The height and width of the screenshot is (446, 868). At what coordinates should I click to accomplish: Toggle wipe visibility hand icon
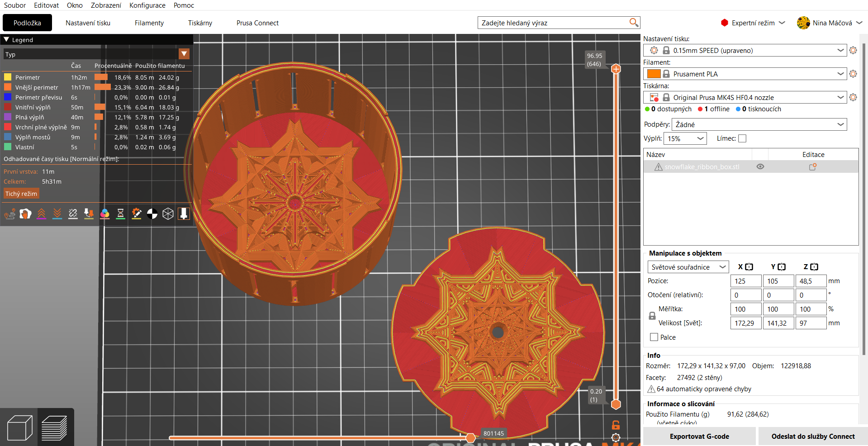click(26, 214)
